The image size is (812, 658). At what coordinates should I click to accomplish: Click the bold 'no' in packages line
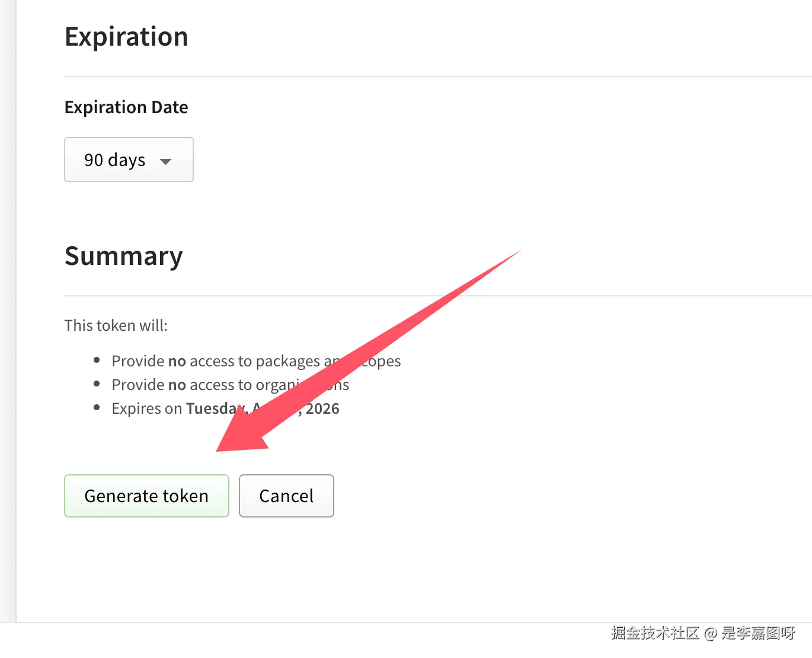[x=177, y=361]
